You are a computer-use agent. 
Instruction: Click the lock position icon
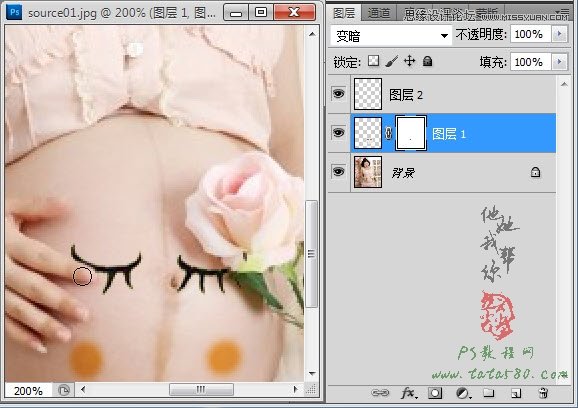coord(410,61)
